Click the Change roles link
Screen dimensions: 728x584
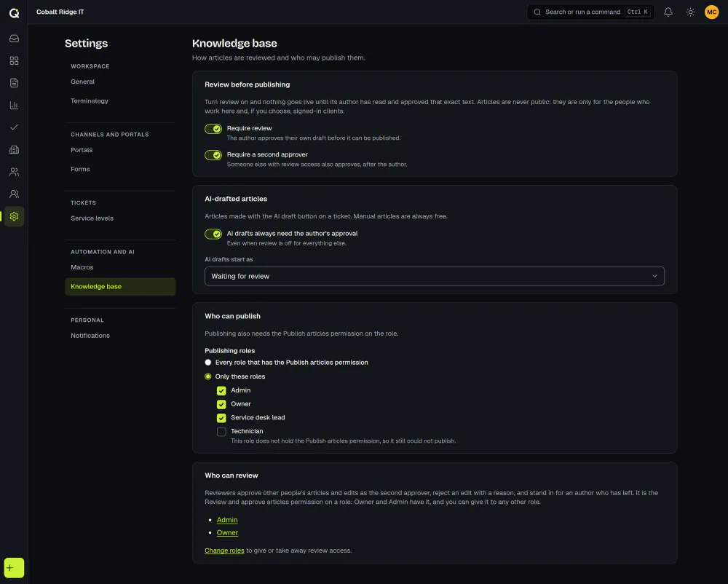pos(224,551)
